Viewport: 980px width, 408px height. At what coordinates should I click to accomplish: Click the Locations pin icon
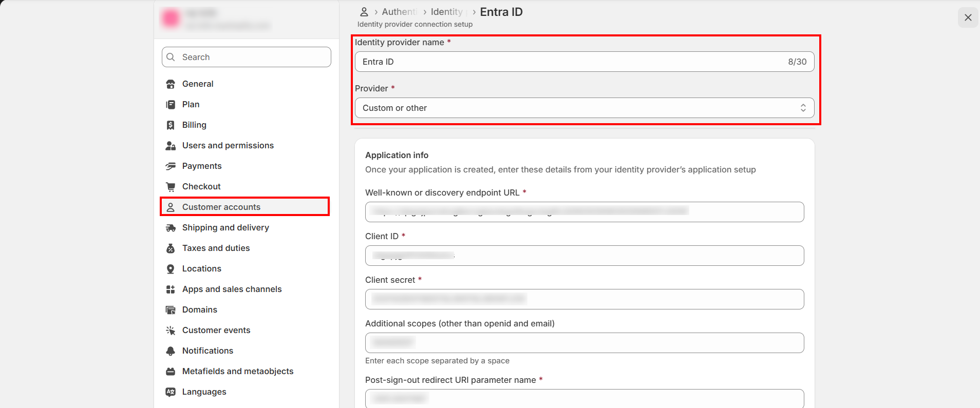point(171,269)
